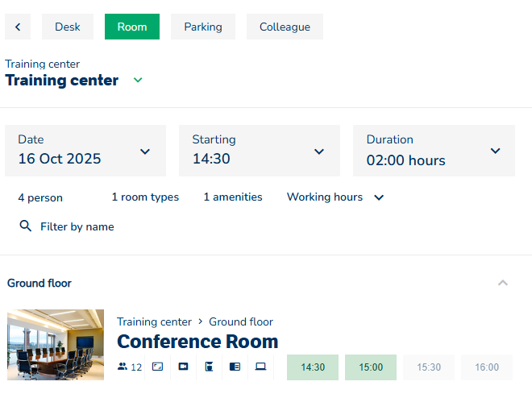The image size is (532, 394).
Task: Collapse the Ground floor section
Action: point(503,283)
